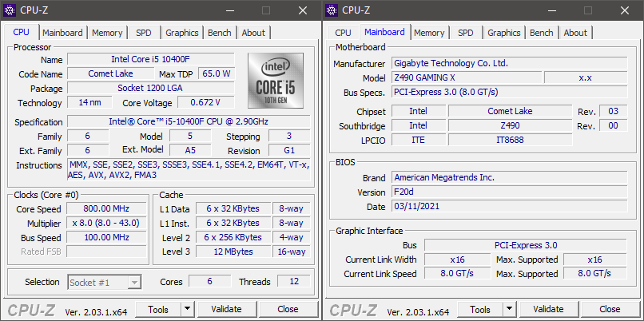Click the Code Name value 'Comet Lake' in CPU window
This screenshot has width=644, height=321.
pos(110,73)
